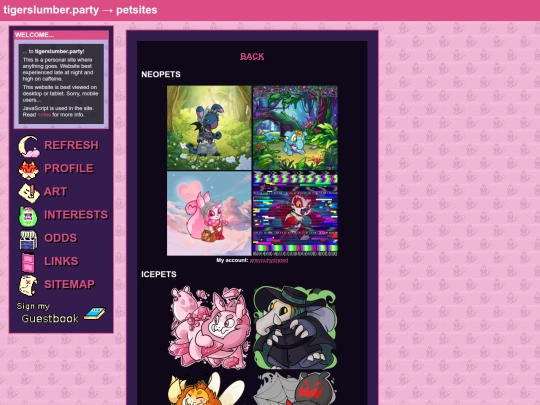This screenshot has height=405, width=540.
Task: Open the glitchy red Neopet thumbnail
Action: [x=295, y=214]
